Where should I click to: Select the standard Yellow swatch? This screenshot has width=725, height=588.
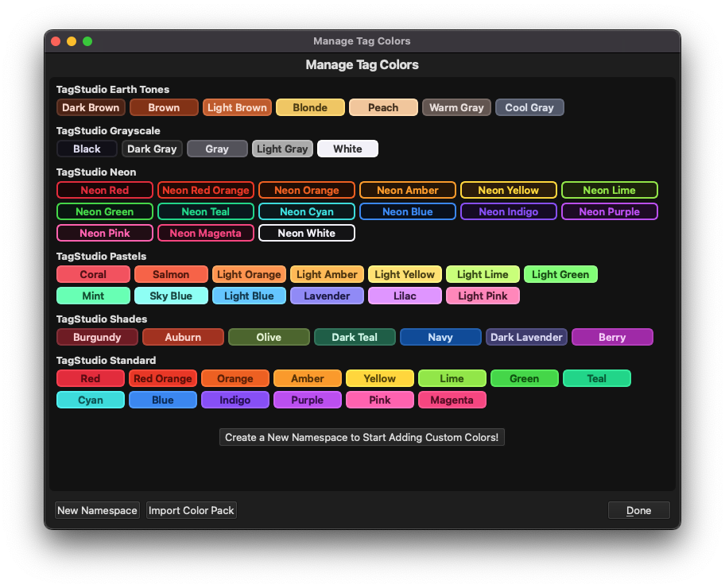point(380,378)
